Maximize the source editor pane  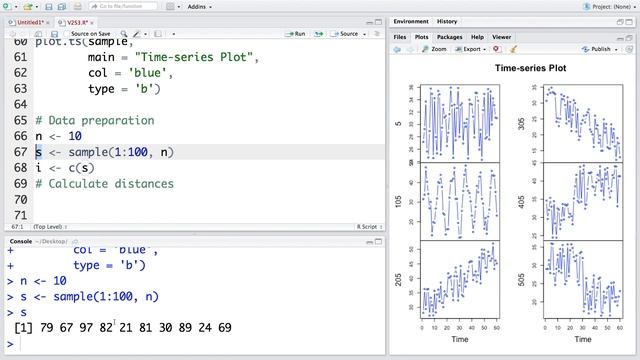point(378,22)
